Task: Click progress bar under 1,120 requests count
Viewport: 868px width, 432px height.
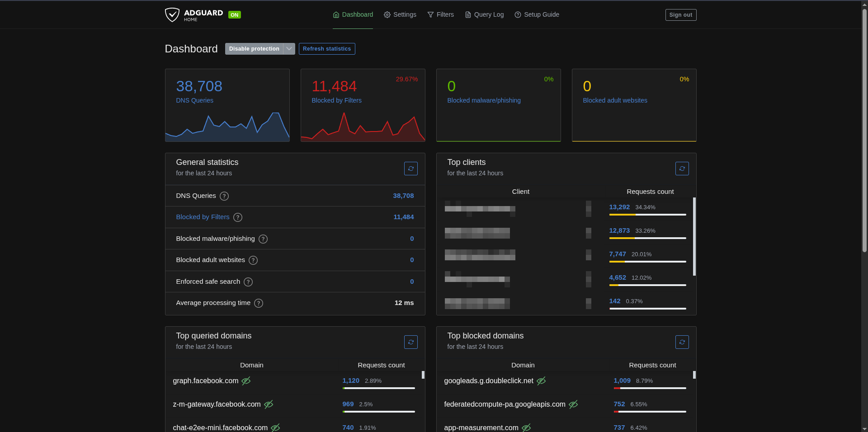Action: point(378,388)
